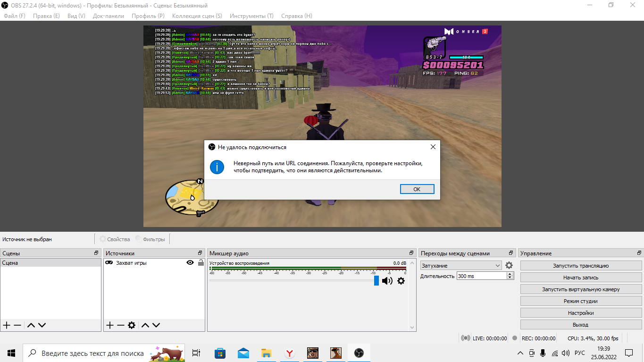This screenshot has width=644, height=362.
Task: Open Microsoft Store from taskbar
Action: click(220, 353)
